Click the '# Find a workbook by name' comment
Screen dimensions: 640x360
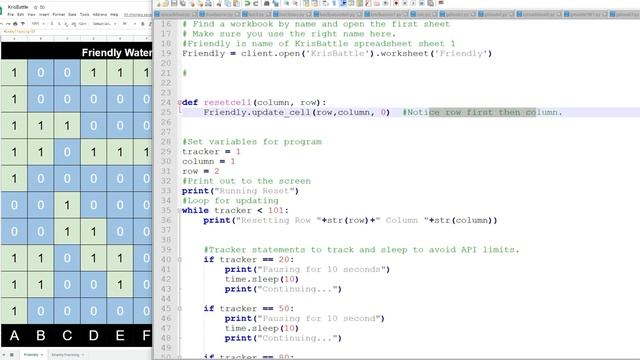(316, 24)
